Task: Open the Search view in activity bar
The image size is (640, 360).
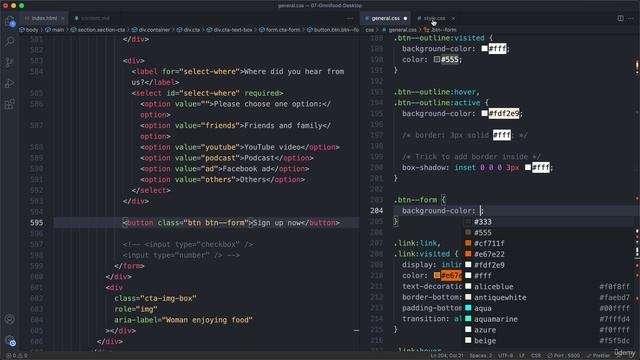Action: point(10,41)
